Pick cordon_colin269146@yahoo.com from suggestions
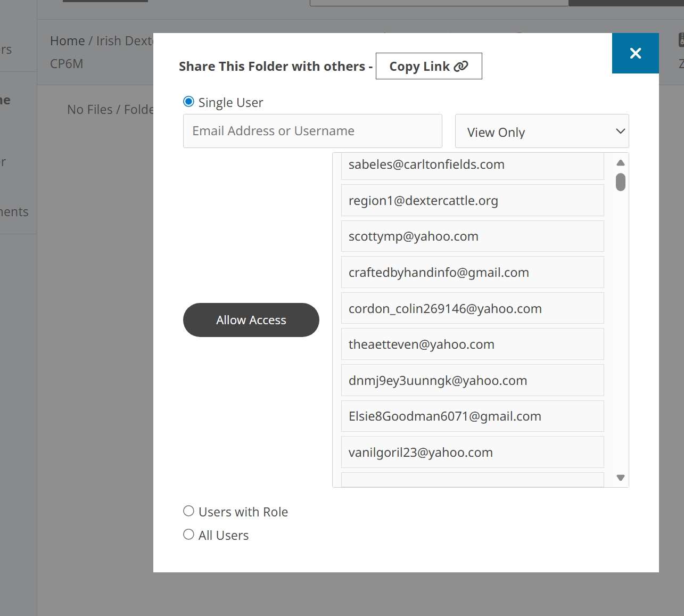This screenshot has height=616, width=684. coord(472,309)
